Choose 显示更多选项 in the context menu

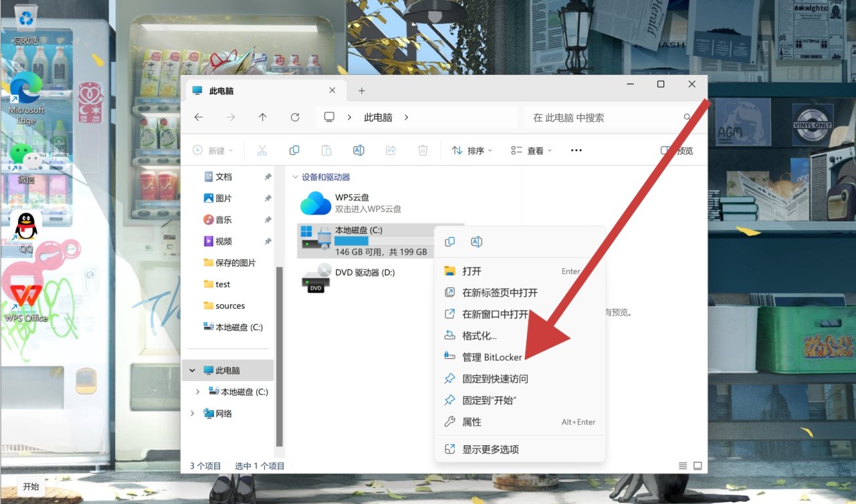tap(520, 449)
